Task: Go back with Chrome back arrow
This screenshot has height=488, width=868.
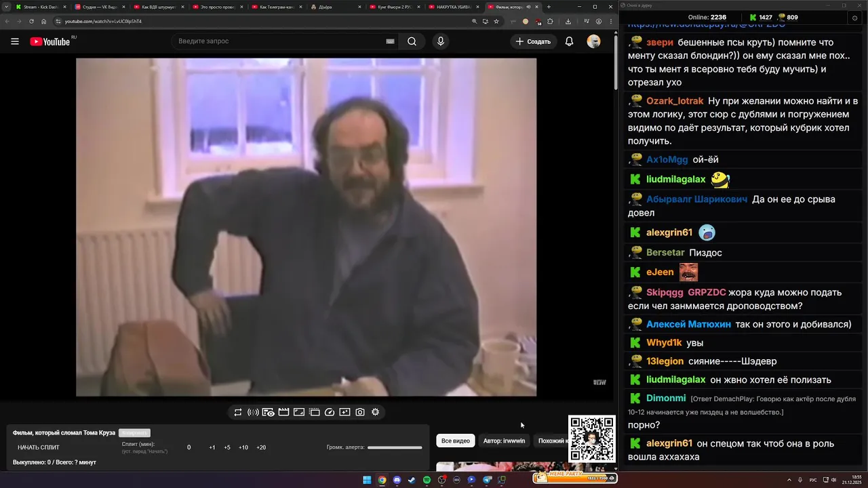Action: (6, 21)
